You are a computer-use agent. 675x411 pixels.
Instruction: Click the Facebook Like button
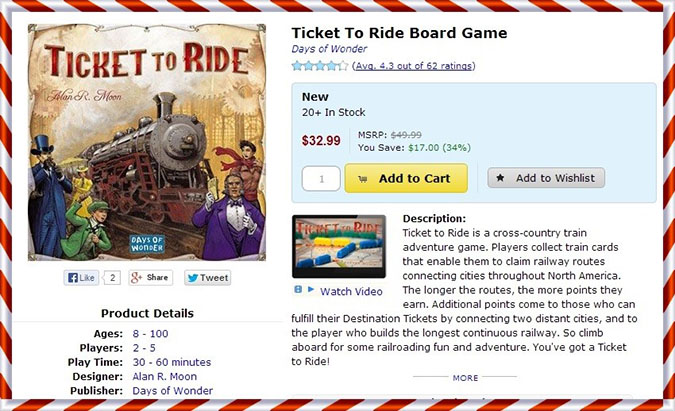pyautogui.click(x=83, y=277)
